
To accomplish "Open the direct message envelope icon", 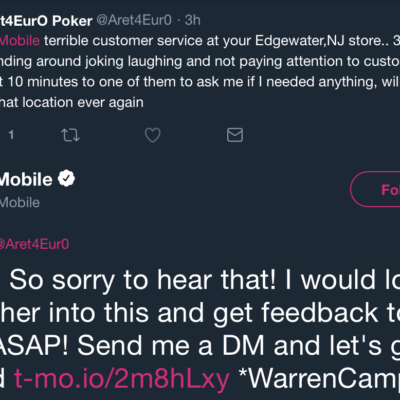I will click(235, 135).
